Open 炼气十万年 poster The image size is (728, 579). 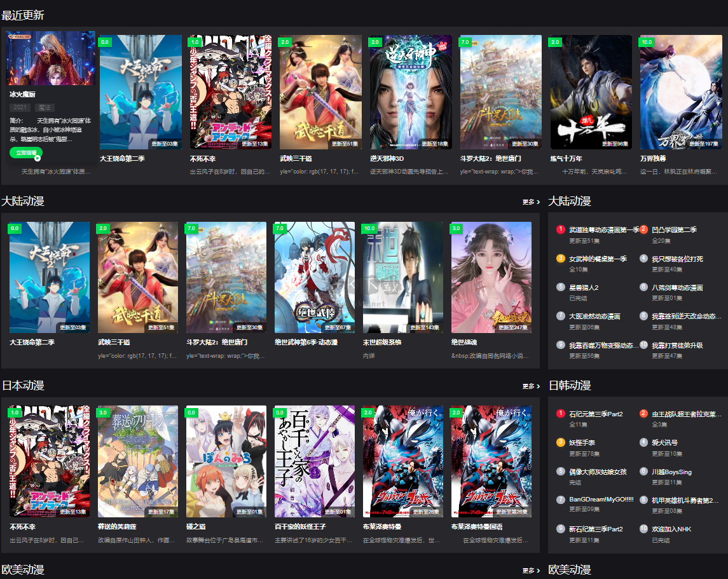click(x=591, y=92)
